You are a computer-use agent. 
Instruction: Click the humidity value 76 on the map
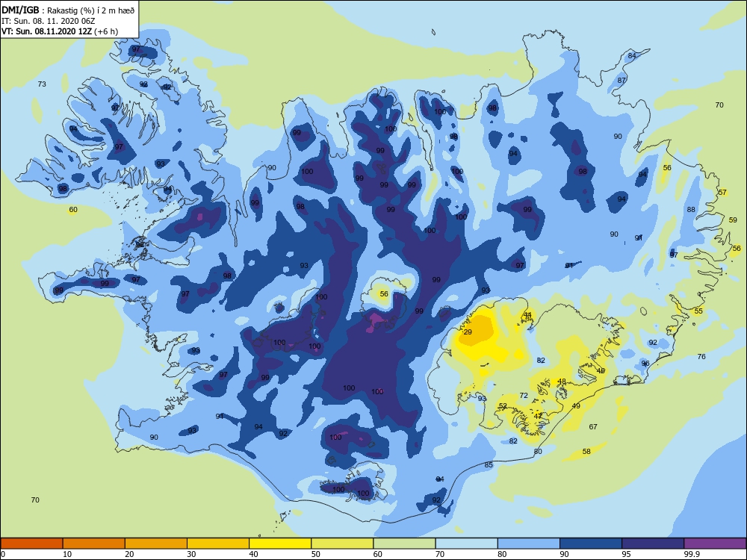point(701,356)
